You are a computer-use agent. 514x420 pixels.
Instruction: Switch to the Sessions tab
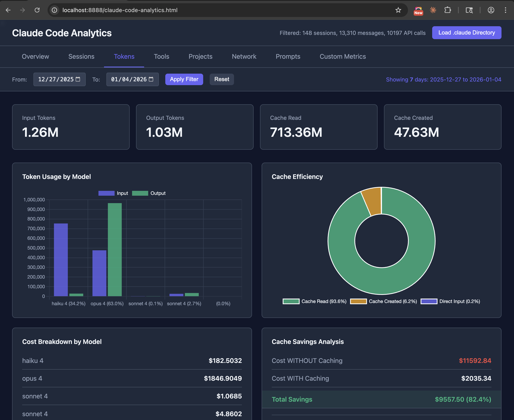(x=81, y=56)
